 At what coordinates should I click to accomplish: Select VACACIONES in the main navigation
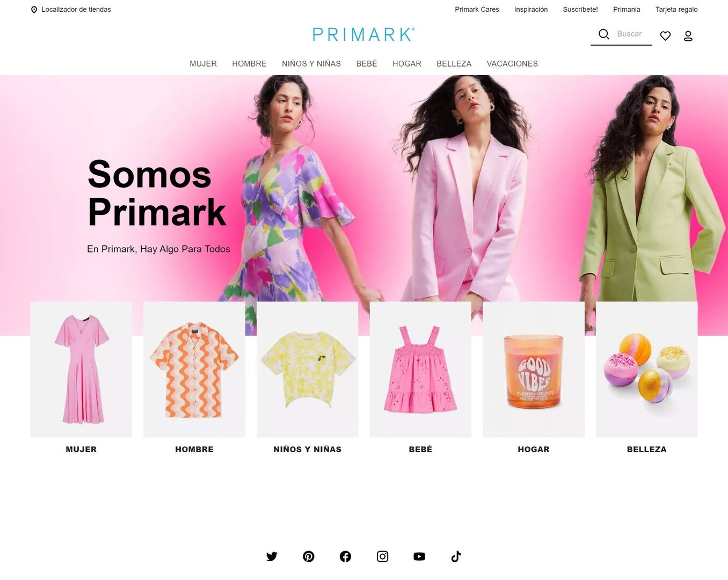click(512, 63)
